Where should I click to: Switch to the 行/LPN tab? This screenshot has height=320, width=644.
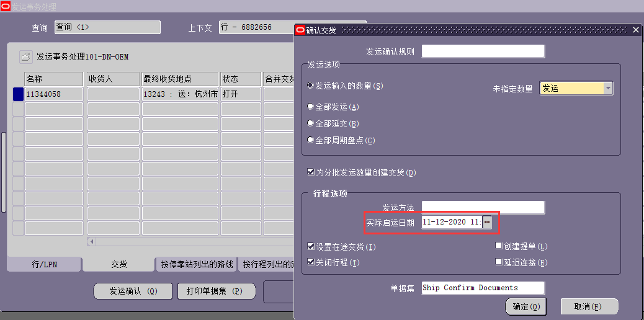click(x=44, y=264)
